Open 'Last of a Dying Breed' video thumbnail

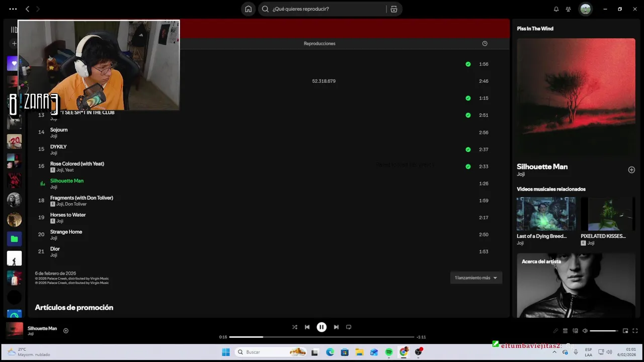point(546,214)
